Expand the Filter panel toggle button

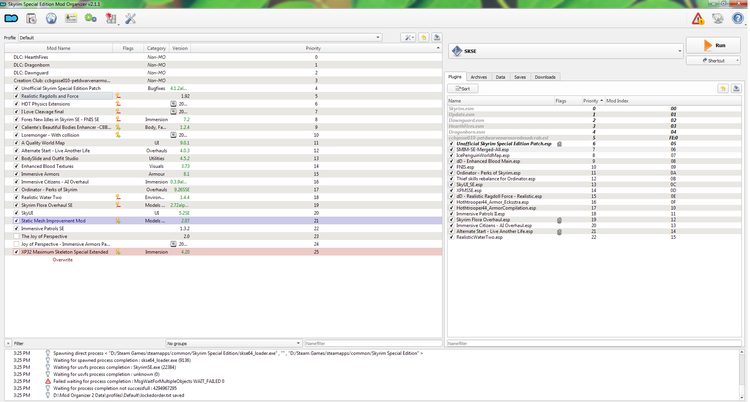pyautogui.click(x=8, y=343)
